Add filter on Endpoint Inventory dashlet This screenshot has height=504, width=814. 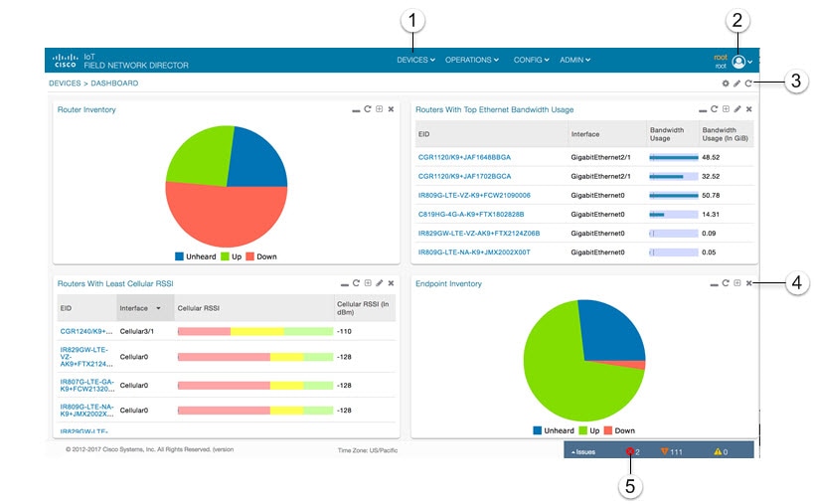[737, 283]
